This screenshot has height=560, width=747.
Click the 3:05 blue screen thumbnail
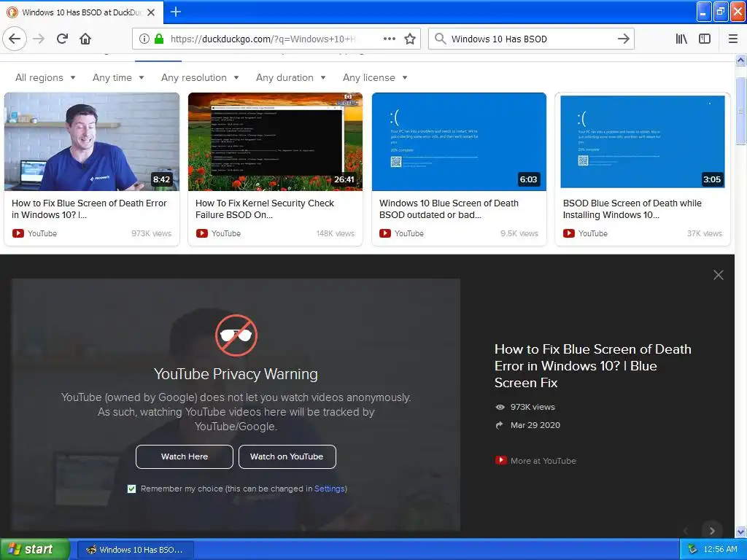(x=643, y=141)
